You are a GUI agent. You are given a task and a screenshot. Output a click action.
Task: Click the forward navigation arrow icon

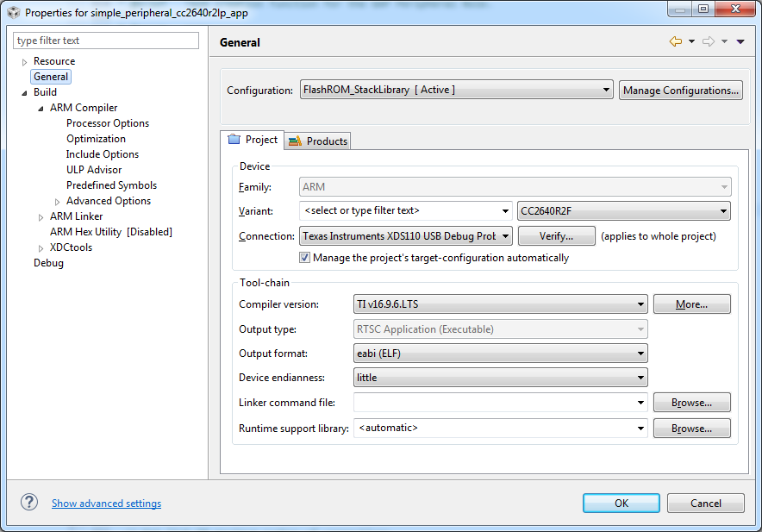click(708, 42)
